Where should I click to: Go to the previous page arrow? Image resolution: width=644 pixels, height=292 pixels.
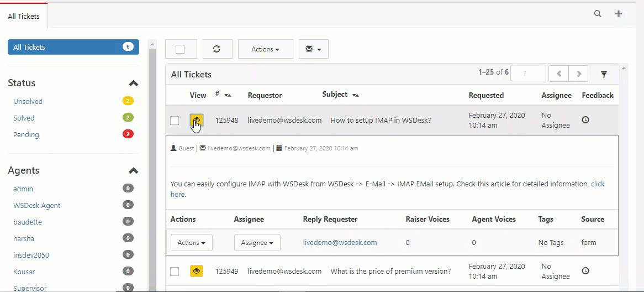[558, 74]
